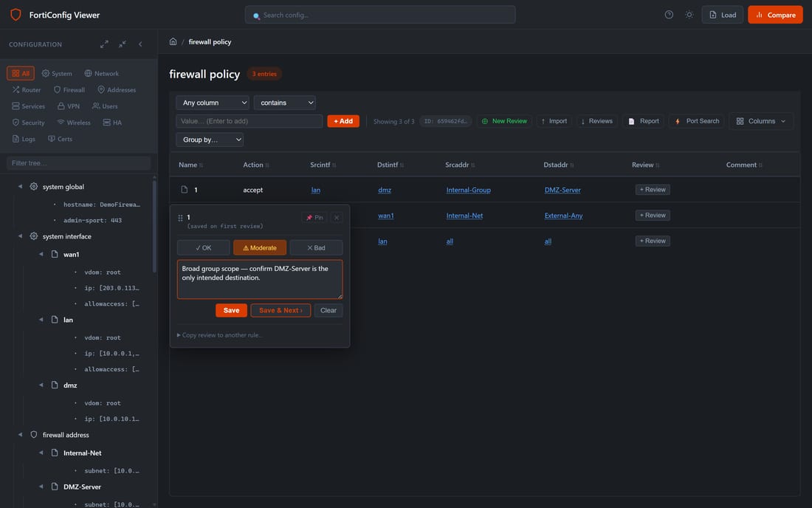
Task: Mark review rating as OK
Action: point(204,247)
